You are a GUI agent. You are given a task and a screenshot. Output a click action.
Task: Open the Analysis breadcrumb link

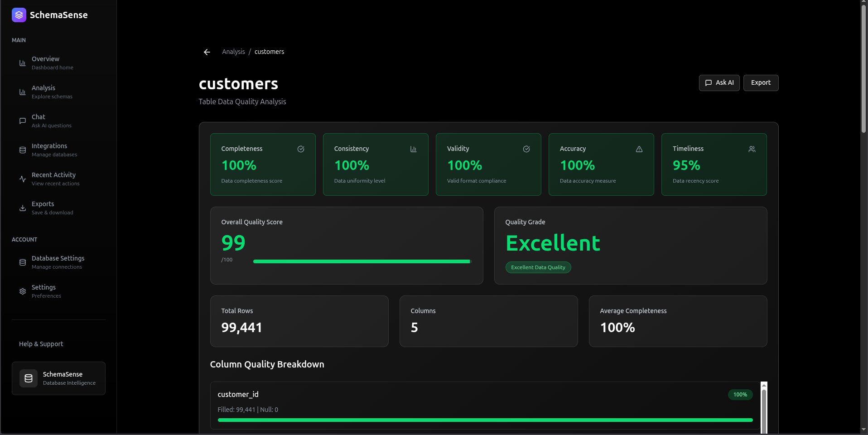tap(233, 52)
